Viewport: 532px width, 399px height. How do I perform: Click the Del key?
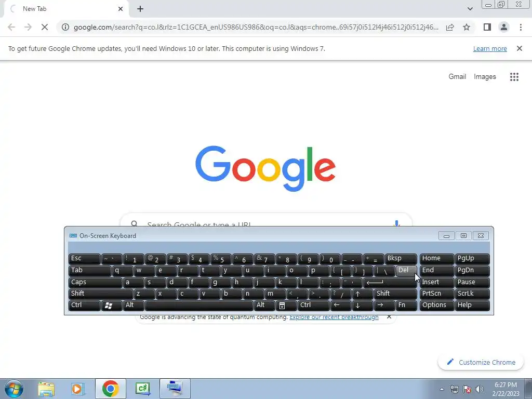[406, 271]
